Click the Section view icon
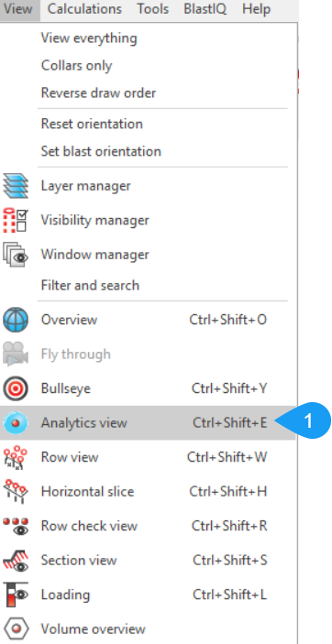Viewport: 332px width, 644px height. coord(16,561)
